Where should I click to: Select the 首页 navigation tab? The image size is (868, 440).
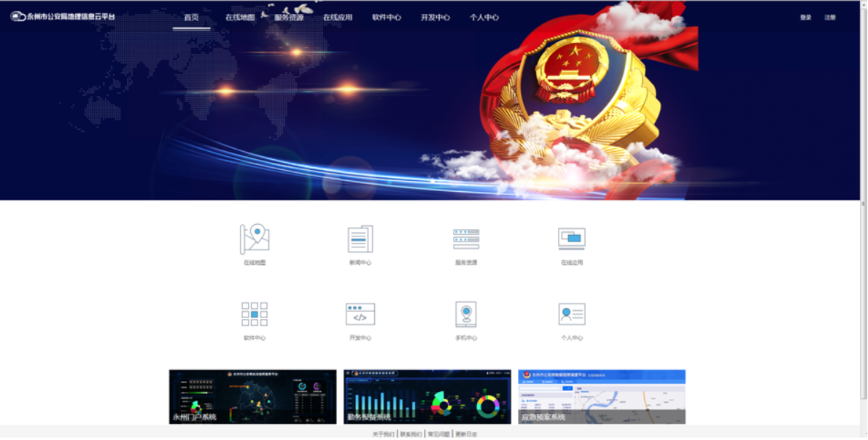pyautogui.click(x=192, y=18)
